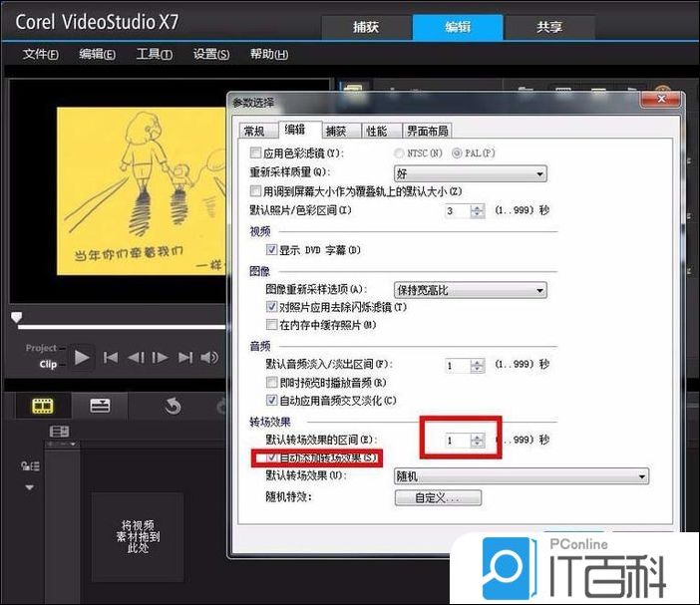Click the preview playback progress bar
The height and width of the screenshot is (605, 700).
[122, 327]
